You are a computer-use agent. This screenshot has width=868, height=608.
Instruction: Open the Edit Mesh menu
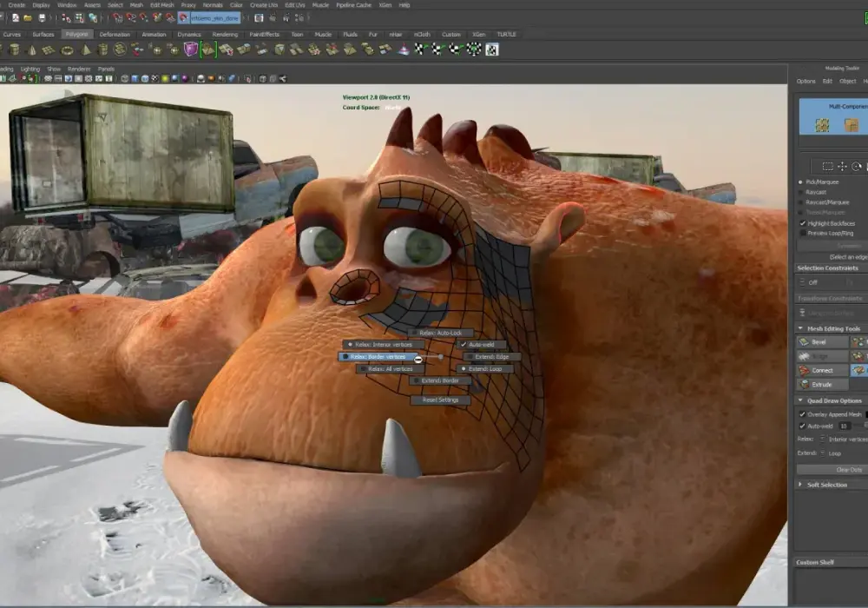161,5
